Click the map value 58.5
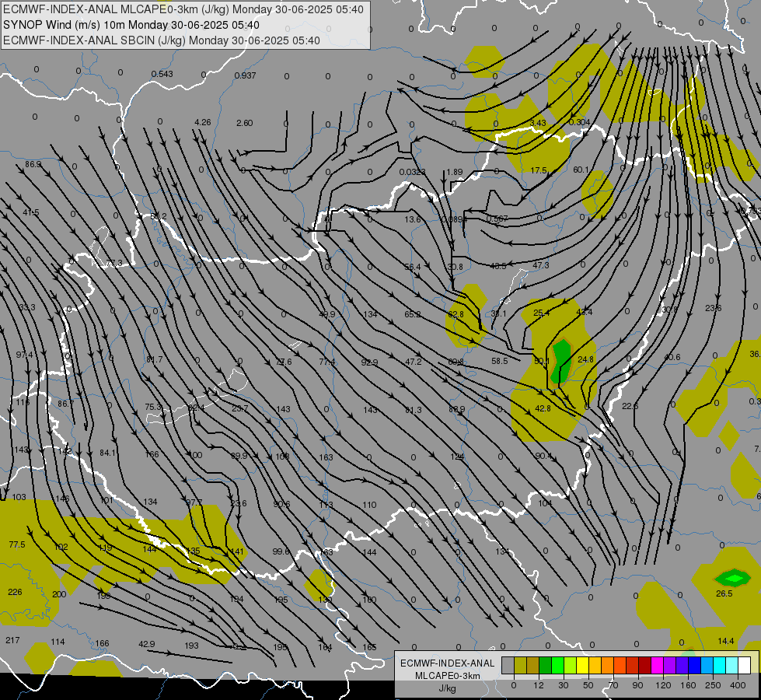 click(x=499, y=361)
